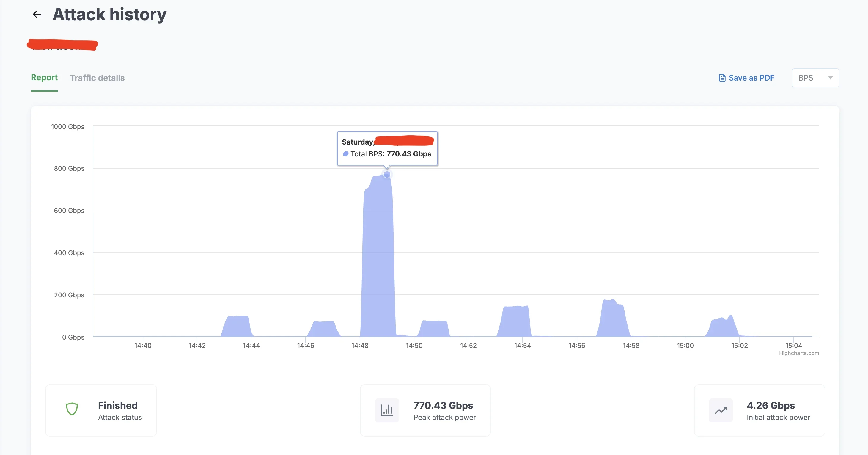Click the 770.43 Gbps Peak attack power card
This screenshot has height=455, width=868.
click(x=425, y=410)
